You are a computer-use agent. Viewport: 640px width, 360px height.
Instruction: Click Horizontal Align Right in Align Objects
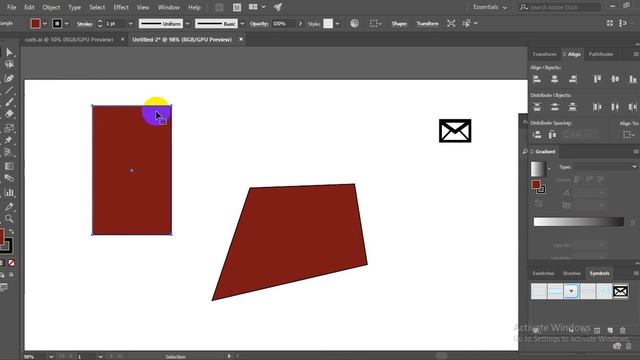pyautogui.click(x=572, y=79)
